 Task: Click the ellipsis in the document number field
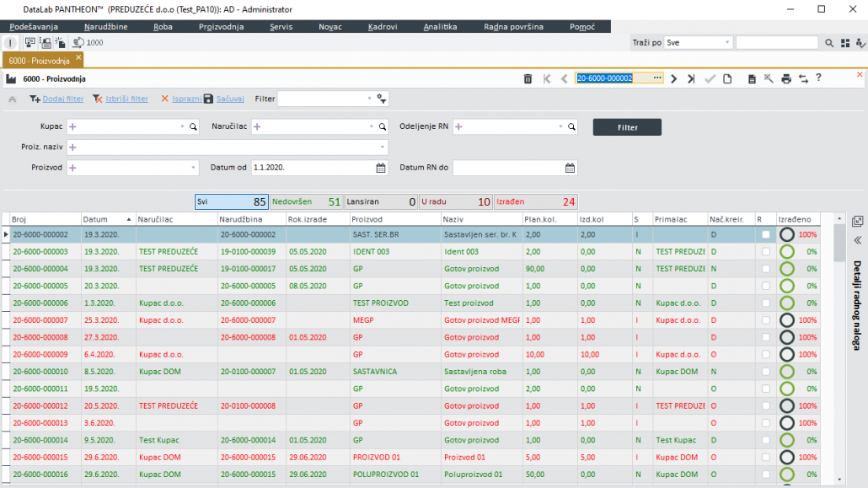pyautogui.click(x=657, y=78)
